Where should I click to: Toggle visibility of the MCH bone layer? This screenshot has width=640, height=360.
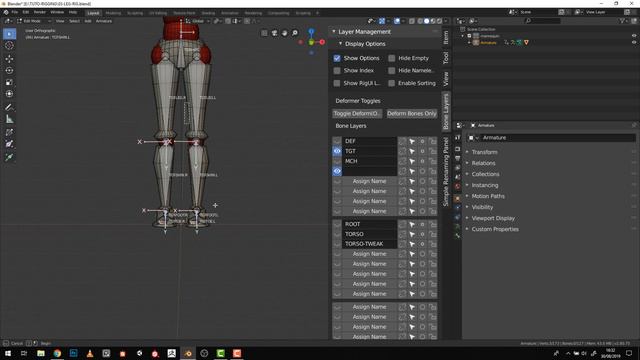click(x=337, y=161)
